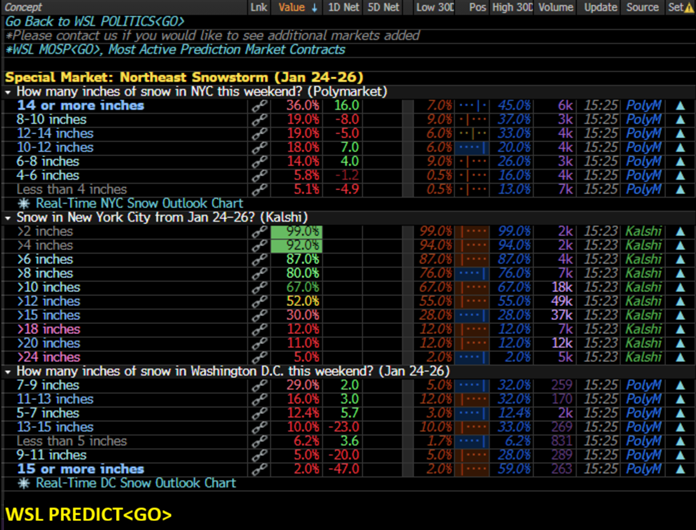This screenshot has width=696, height=530.
Task: Click link icon for 14 or more inches row
Action: click(259, 106)
